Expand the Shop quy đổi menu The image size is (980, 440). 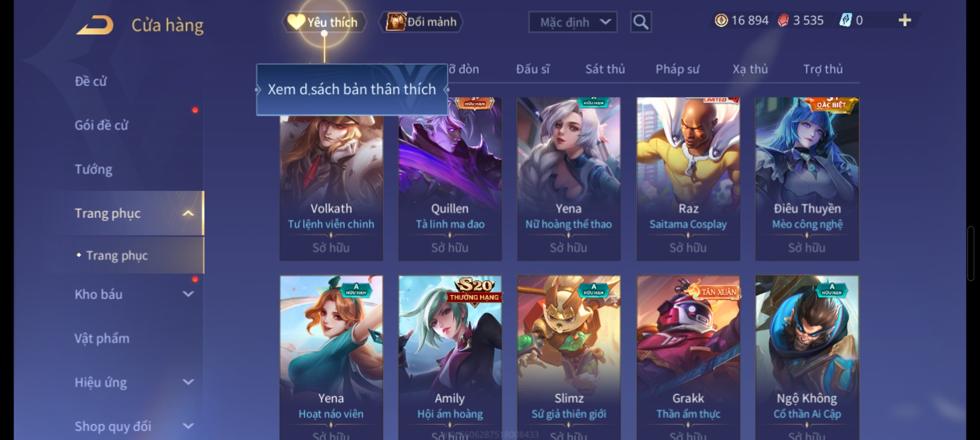click(x=188, y=426)
